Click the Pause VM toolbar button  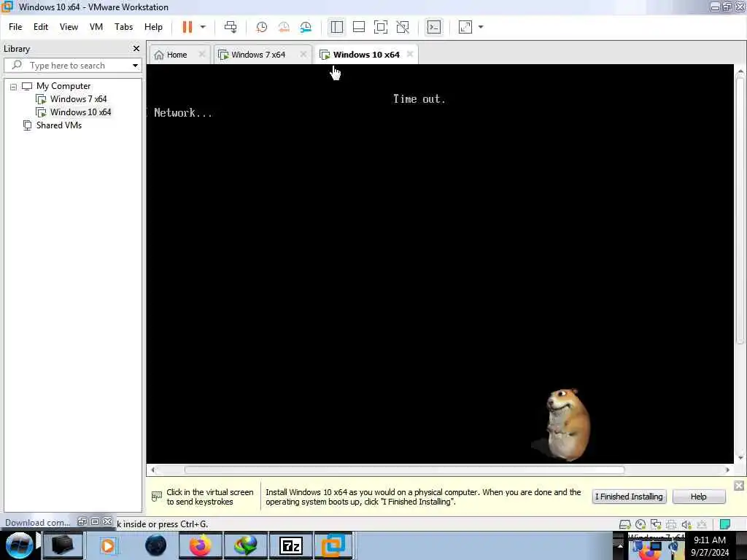pos(187,27)
